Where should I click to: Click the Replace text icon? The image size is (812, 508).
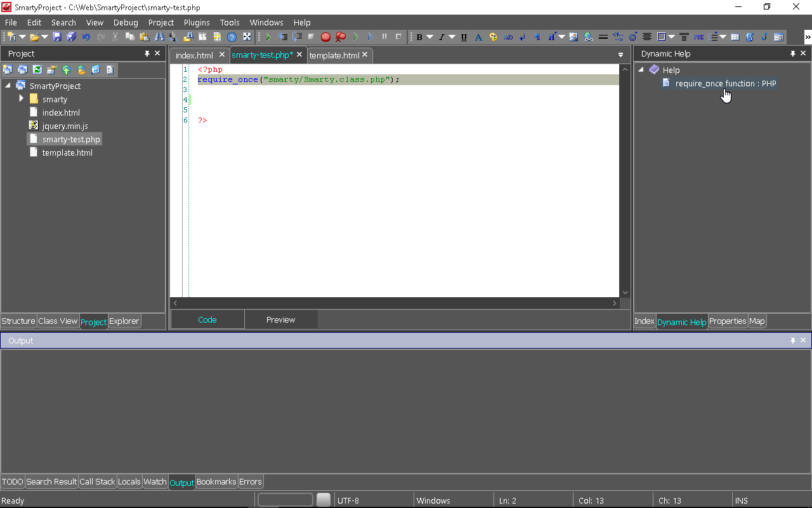pos(173,37)
